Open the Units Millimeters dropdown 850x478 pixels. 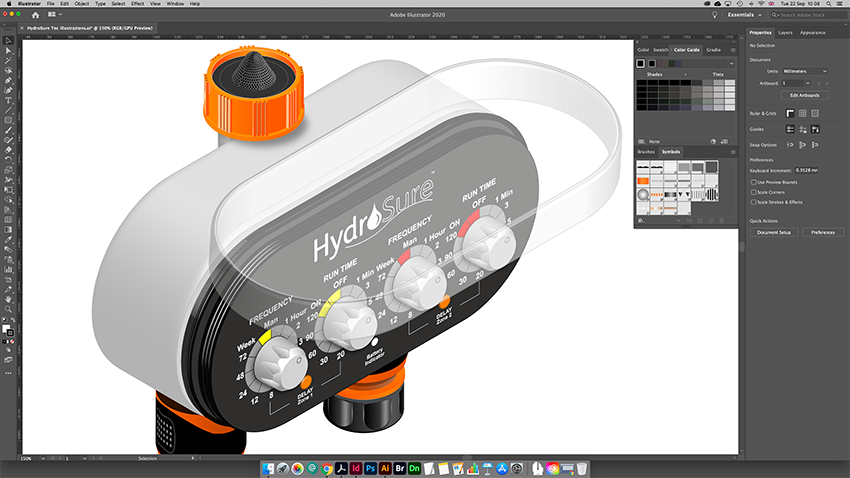point(805,71)
